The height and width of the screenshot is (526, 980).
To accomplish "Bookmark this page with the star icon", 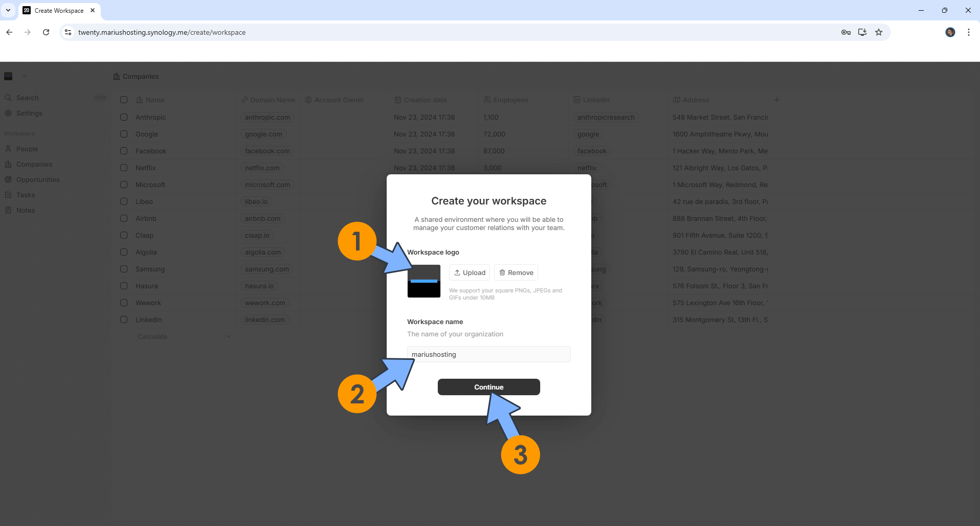I will (x=879, y=32).
